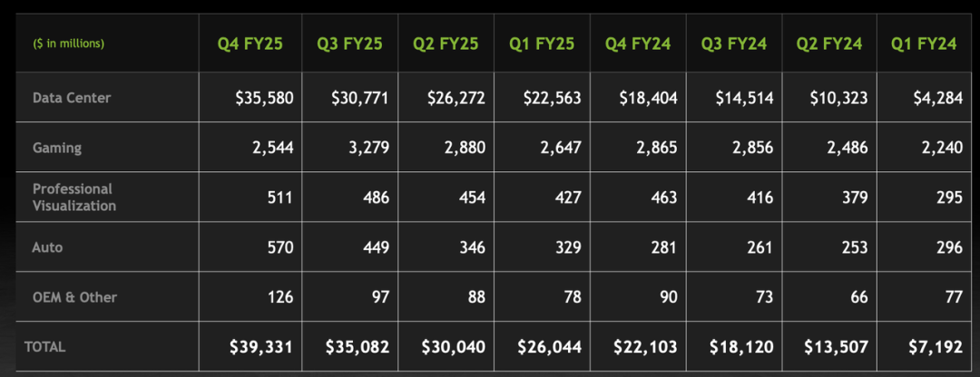Click the Q1 FY24 column header

click(923, 43)
